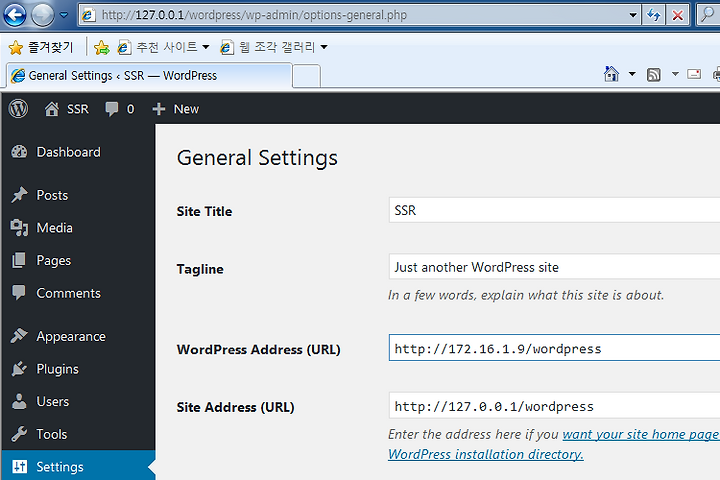Screen dimensions: 720x480
Task: Click the search magnifier icon
Action: 708,15
